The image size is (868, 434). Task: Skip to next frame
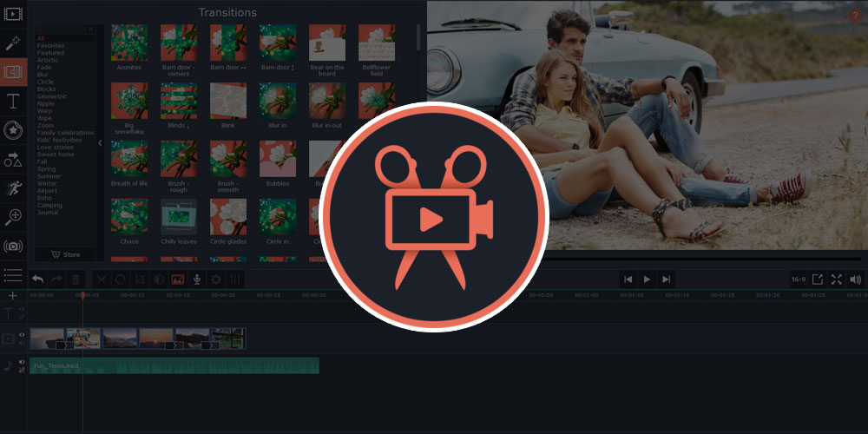click(666, 279)
